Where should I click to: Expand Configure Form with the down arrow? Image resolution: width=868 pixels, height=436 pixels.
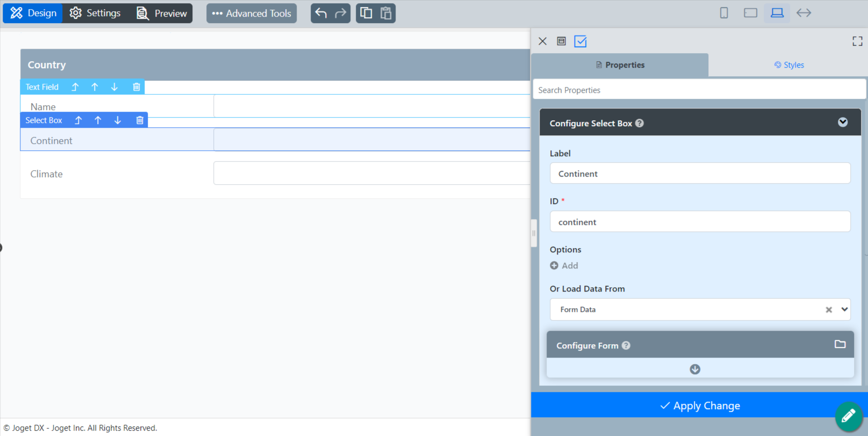[695, 369]
